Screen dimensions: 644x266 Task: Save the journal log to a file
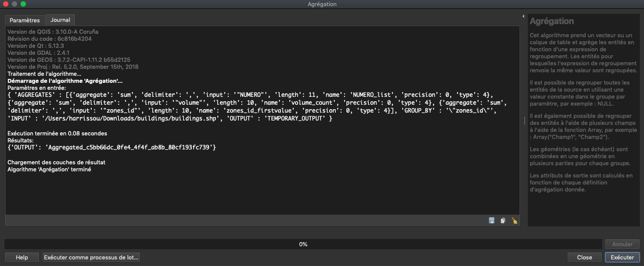tap(492, 220)
